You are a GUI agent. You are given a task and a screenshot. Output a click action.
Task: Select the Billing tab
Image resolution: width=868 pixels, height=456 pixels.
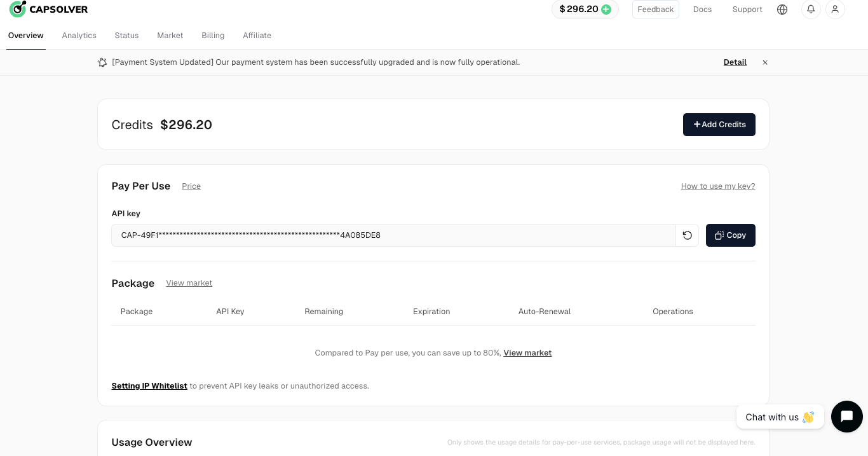click(x=213, y=36)
